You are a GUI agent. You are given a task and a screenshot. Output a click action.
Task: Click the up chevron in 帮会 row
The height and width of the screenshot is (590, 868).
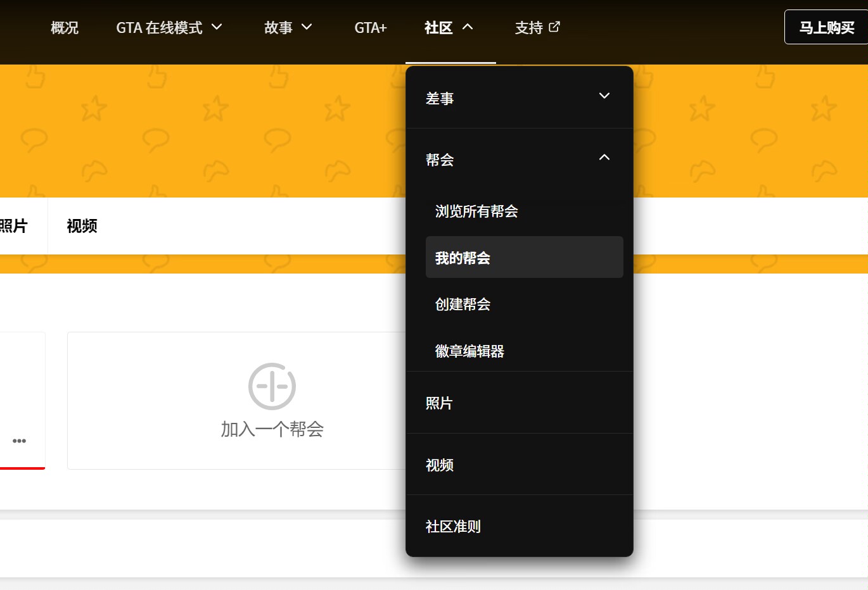pyautogui.click(x=604, y=158)
